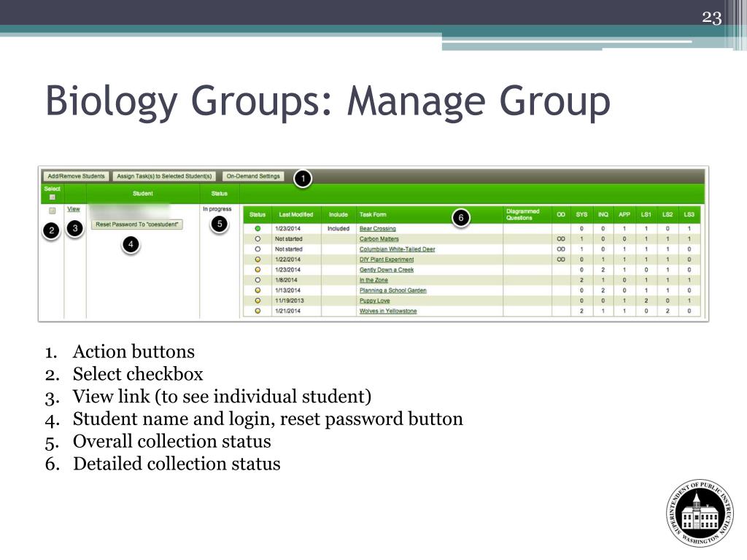Viewport: 747px width, 560px height.
Task: Click the OD column header
Action: 561,215
